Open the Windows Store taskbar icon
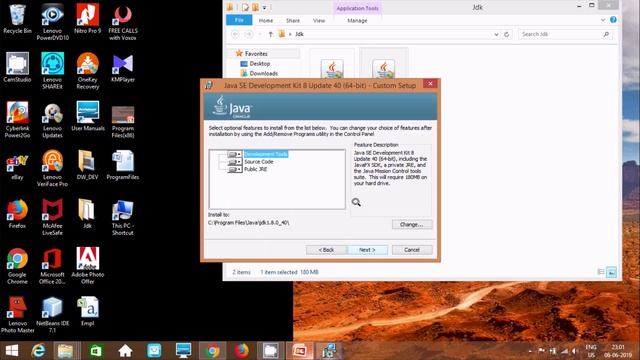The image size is (640, 360). pyautogui.click(x=96, y=351)
